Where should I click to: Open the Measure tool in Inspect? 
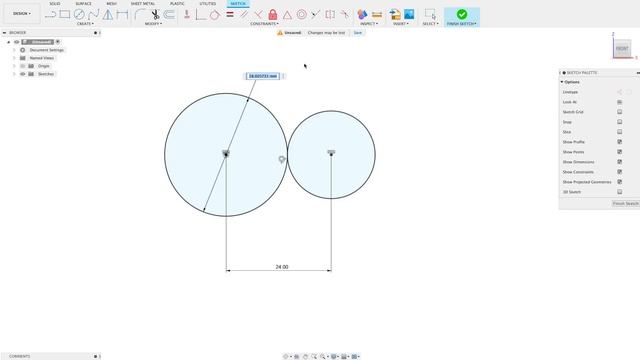(x=377, y=15)
